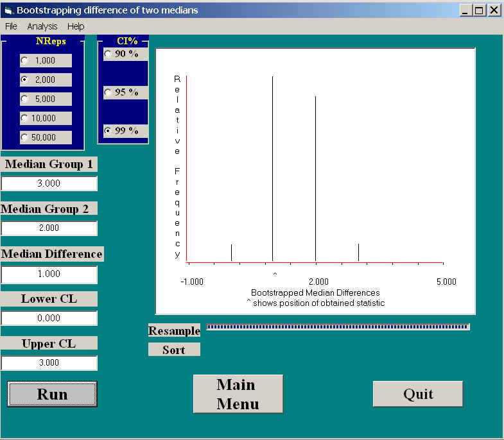The image size is (504, 440).
Task: Select the 90 % confidence interval
Action: (109, 54)
